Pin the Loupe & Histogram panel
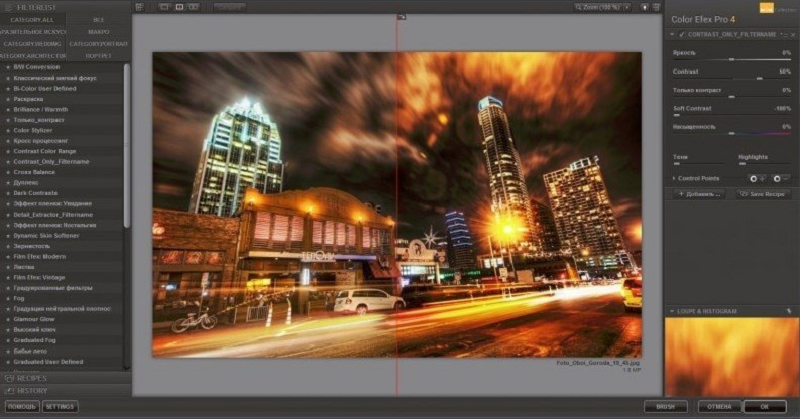 point(788,311)
